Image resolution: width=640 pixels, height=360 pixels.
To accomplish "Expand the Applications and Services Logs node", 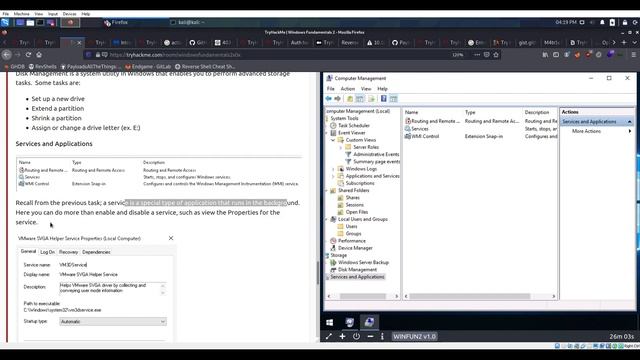I will [333, 176].
